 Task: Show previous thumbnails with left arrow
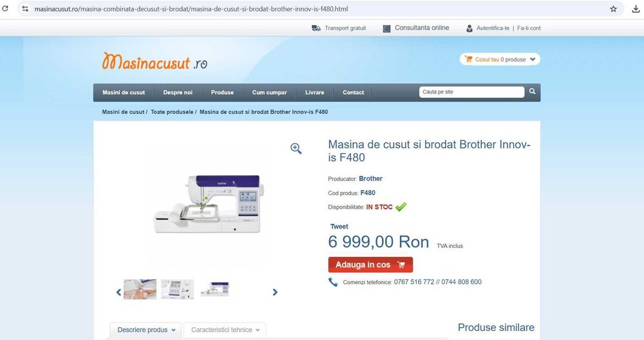[x=118, y=292]
